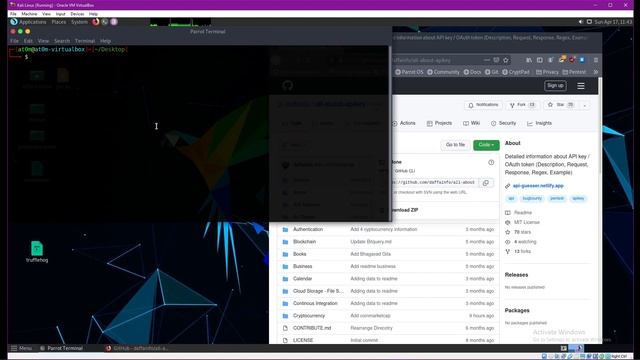Open the Menu button in the bottom panel

click(x=21, y=348)
